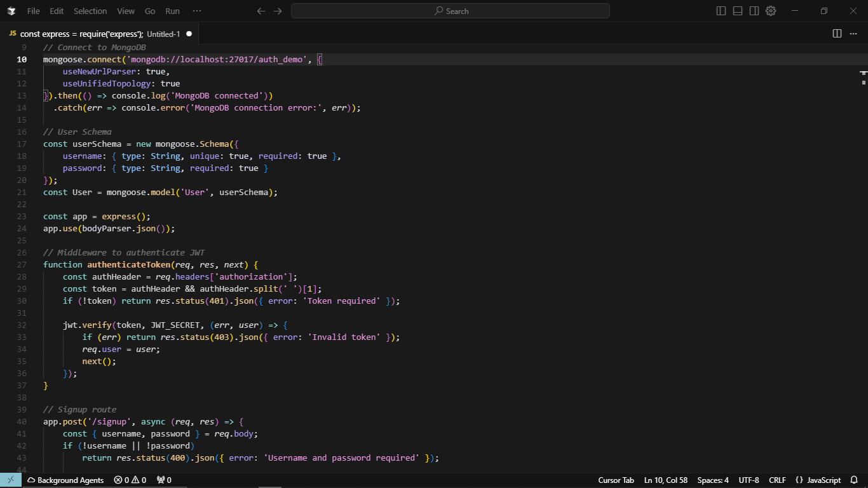Restore down the Cursor window
Viewport: 868px width, 488px height.
point(824,11)
